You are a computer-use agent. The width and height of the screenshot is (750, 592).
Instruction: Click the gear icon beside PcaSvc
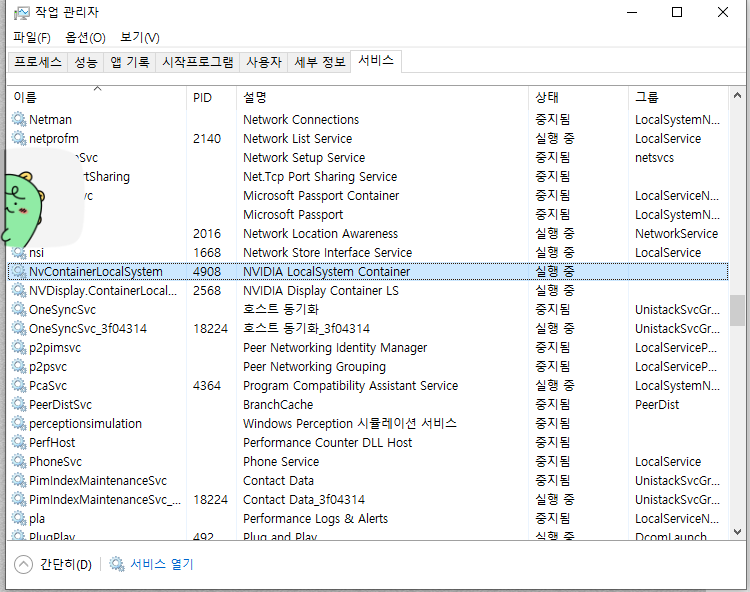click(x=19, y=385)
